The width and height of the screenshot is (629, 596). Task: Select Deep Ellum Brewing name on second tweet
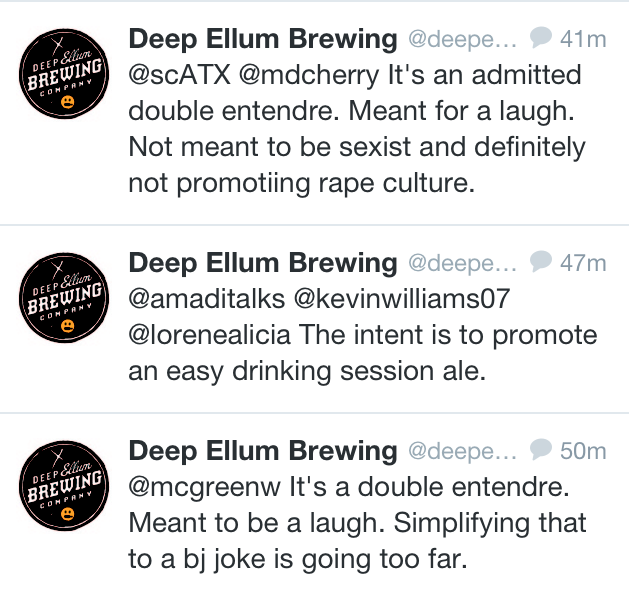(x=263, y=263)
